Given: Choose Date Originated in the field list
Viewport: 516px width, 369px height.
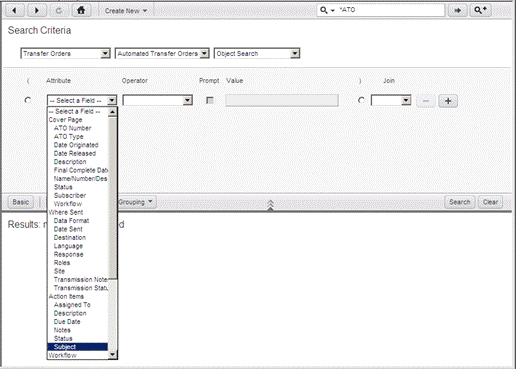Looking at the screenshot, I should coord(78,145).
